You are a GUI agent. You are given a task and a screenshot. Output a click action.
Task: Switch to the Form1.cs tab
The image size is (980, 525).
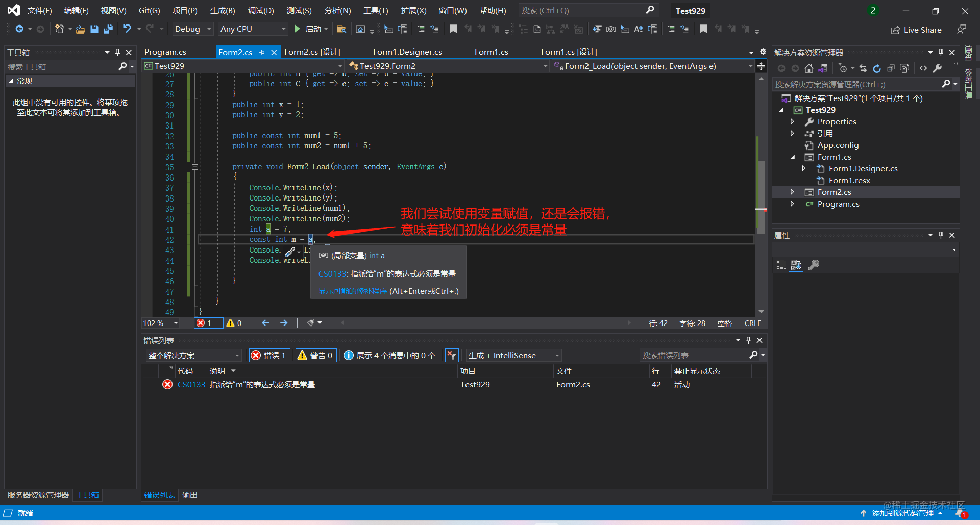491,52
